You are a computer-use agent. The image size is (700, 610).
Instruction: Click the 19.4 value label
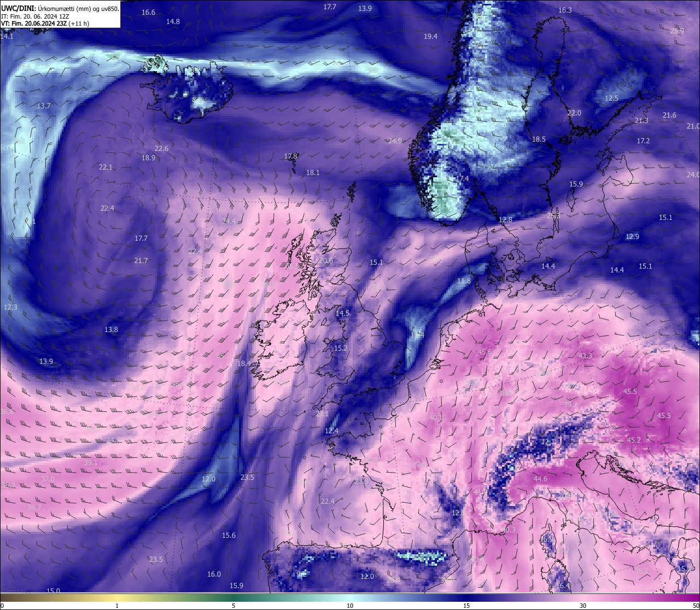coord(430,36)
